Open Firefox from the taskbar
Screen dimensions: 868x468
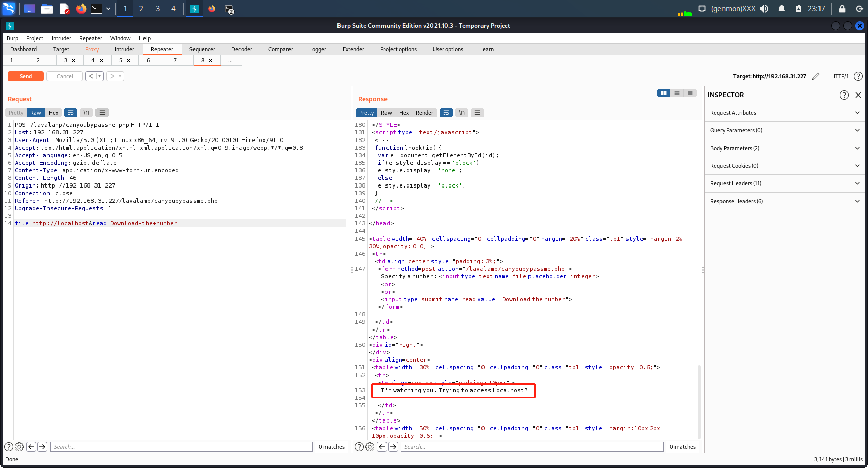coord(81,9)
